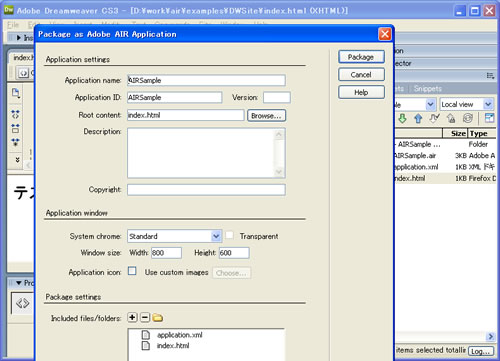This screenshot has height=361, width=500.
Task: Click the Code view button in Dreamweaver toolbar
Action: pos(23,73)
